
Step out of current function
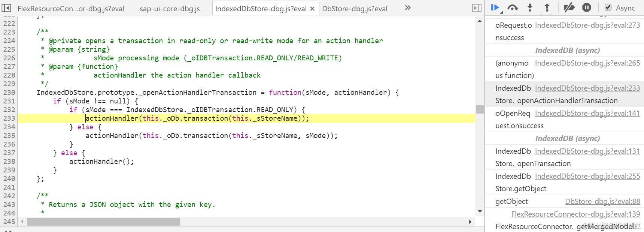[547, 7]
